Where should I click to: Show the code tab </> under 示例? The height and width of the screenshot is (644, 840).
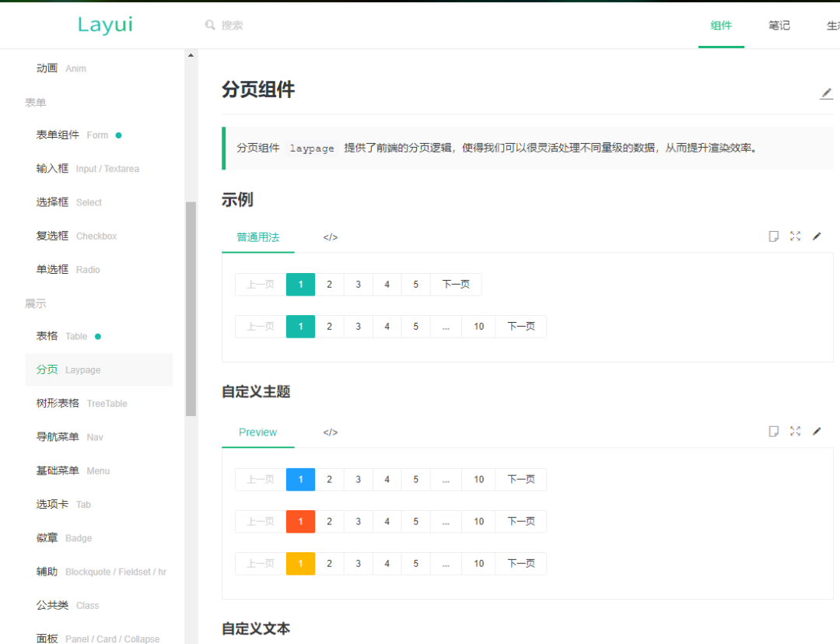pos(331,237)
